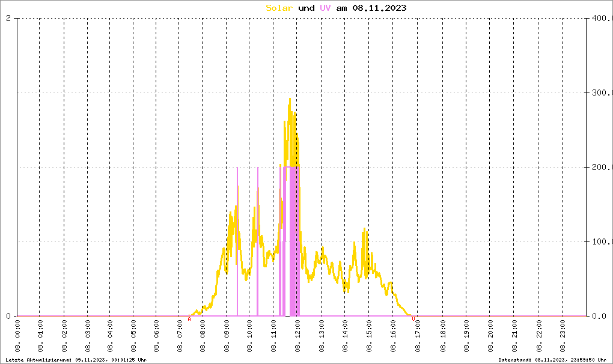This screenshot has width=613, height=364.
Task: Click the 100.0 label on the right axis
Action: tap(601, 242)
